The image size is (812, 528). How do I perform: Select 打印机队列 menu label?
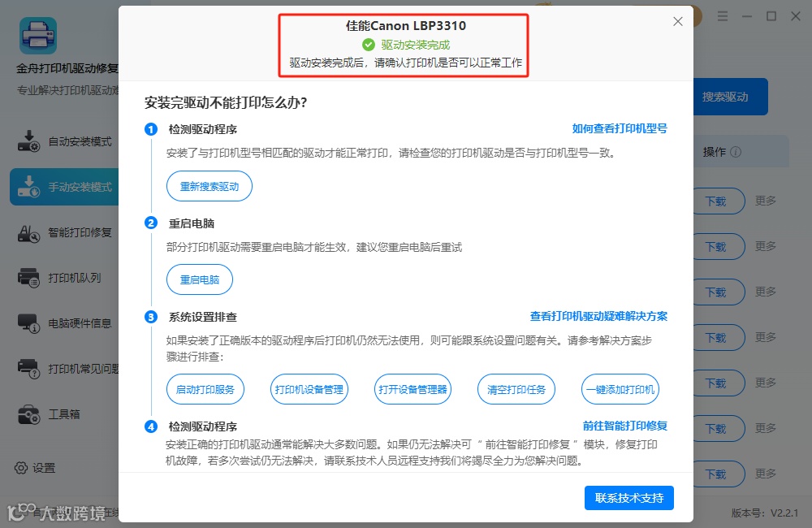click(x=75, y=278)
